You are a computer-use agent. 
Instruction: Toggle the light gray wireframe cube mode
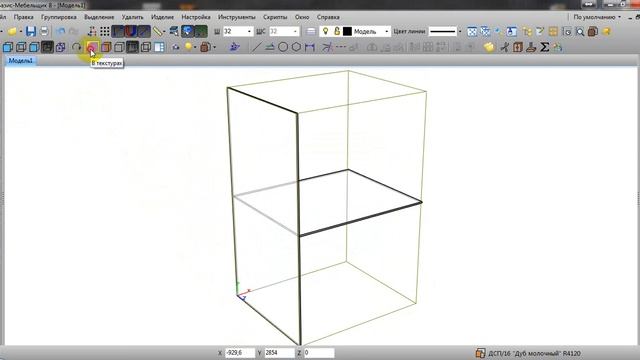tap(119, 47)
